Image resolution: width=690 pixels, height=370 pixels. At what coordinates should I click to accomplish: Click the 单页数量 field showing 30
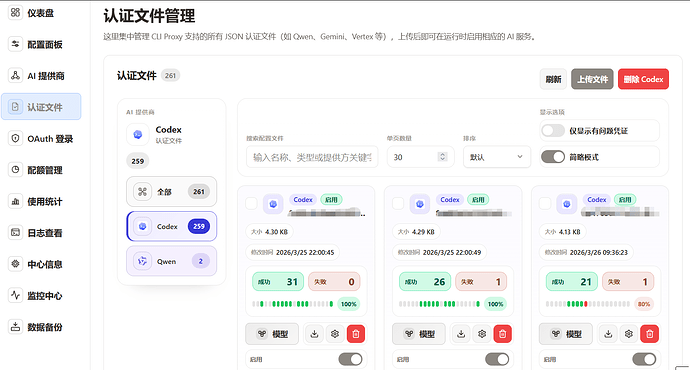point(420,157)
